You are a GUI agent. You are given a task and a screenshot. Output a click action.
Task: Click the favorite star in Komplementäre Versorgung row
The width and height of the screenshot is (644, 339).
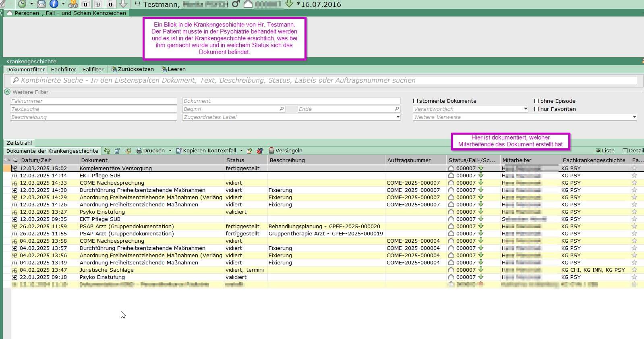634,168
